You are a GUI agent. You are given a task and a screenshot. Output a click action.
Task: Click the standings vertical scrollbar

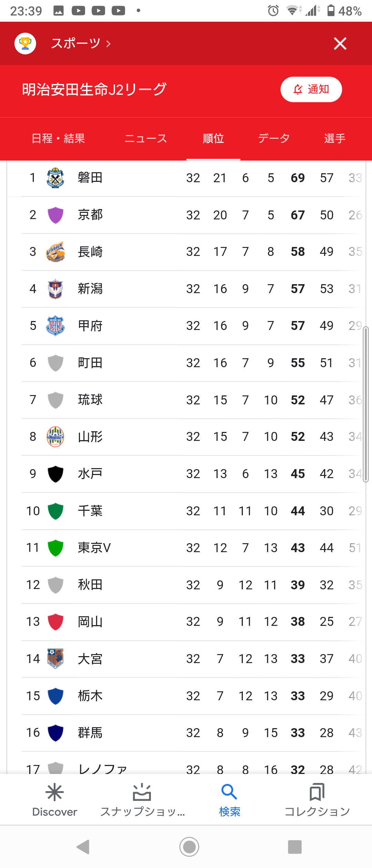click(366, 404)
